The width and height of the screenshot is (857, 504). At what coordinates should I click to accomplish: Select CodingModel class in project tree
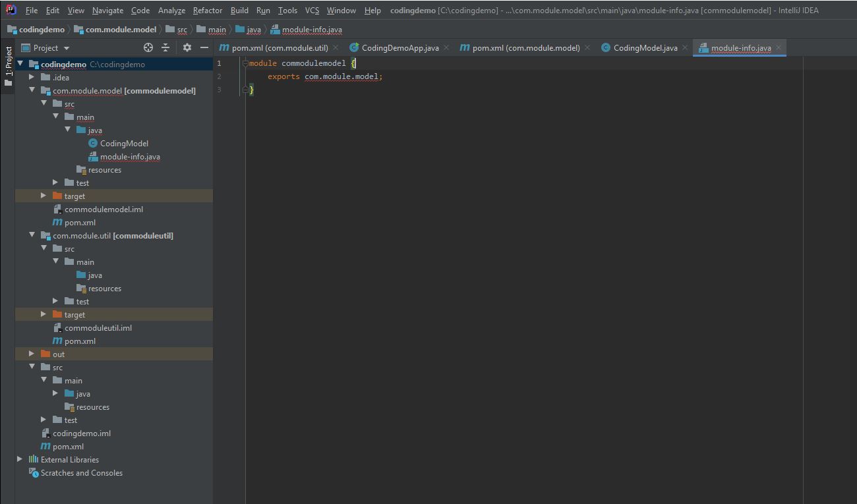tap(118, 143)
